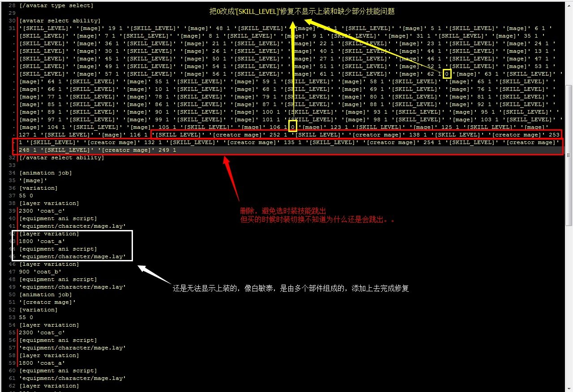Place cursor on "2300 'coat_c'" line 39

[x=42, y=211]
